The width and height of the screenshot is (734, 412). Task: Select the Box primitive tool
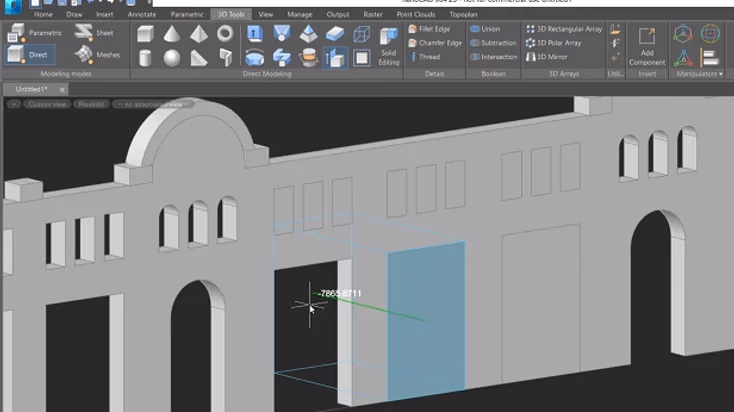tap(146, 34)
